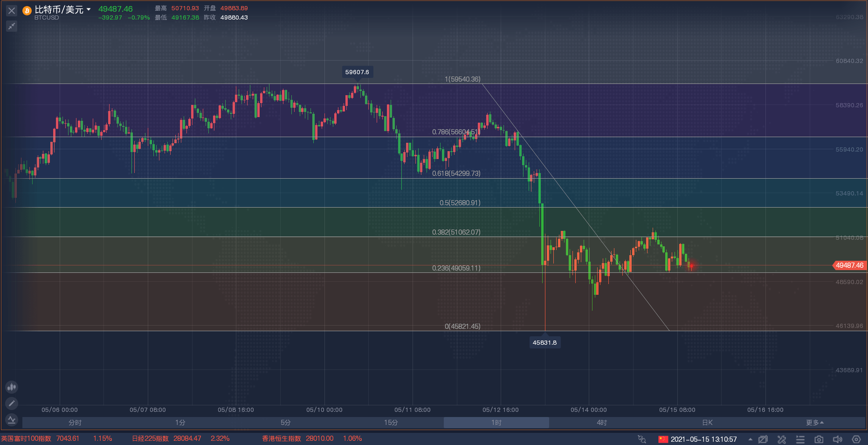The width and height of the screenshot is (868, 445).
Task: Click the 最高 value 50710.93
Action: coord(185,8)
